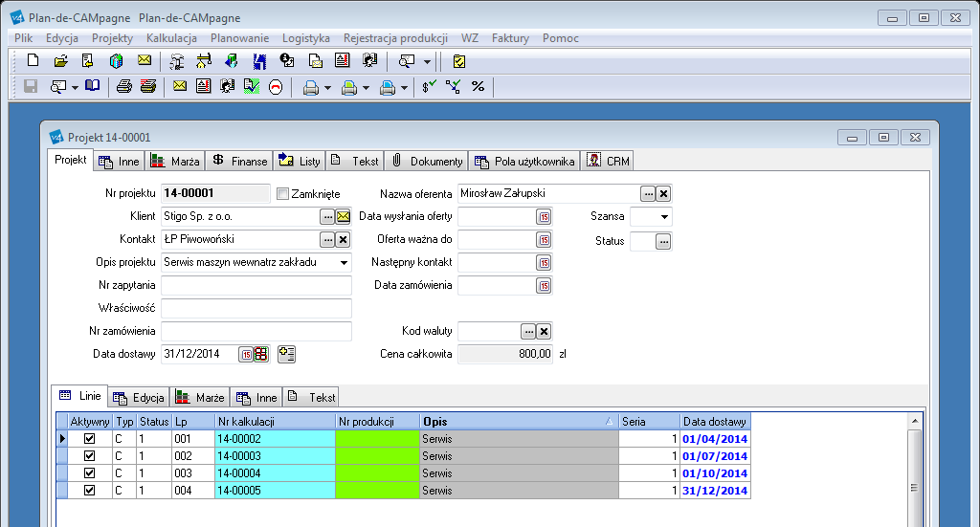Open dropdown arrow next to top toolbar search icon
This screenshot has width=980, height=527.
(x=428, y=62)
